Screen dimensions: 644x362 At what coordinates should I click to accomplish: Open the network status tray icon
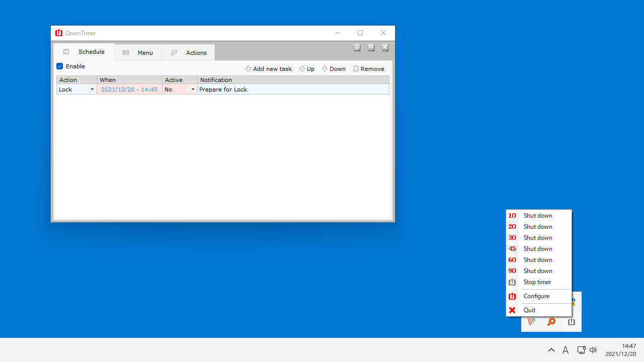click(x=581, y=350)
